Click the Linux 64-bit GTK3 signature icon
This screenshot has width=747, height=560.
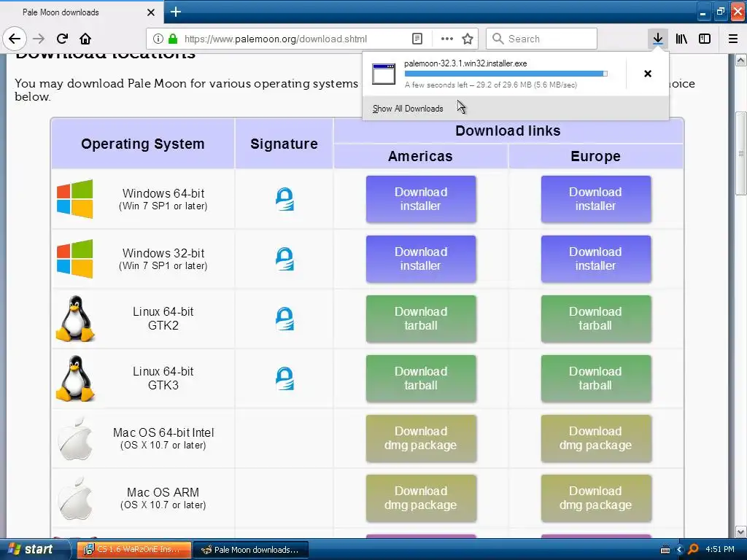pyautogui.click(x=285, y=378)
